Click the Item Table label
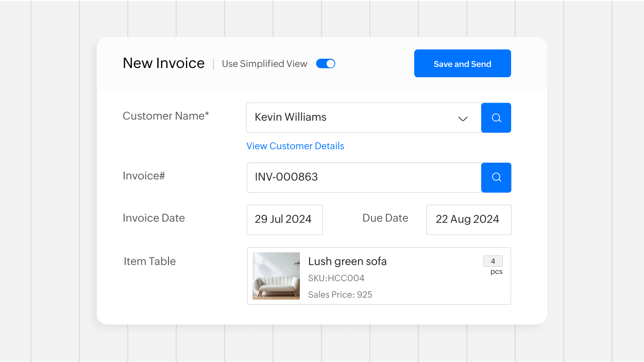Viewport: 644px width, 362px height. tap(149, 262)
